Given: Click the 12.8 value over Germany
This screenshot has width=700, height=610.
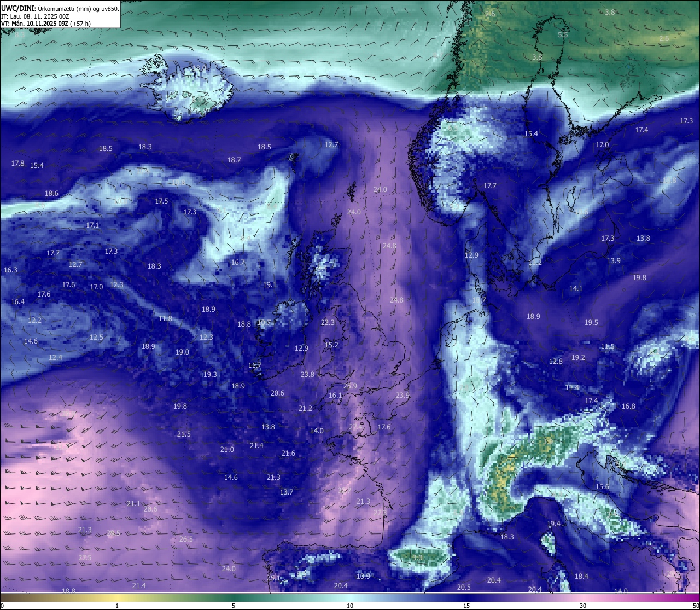Looking at the screenshot, I should 556,362.
